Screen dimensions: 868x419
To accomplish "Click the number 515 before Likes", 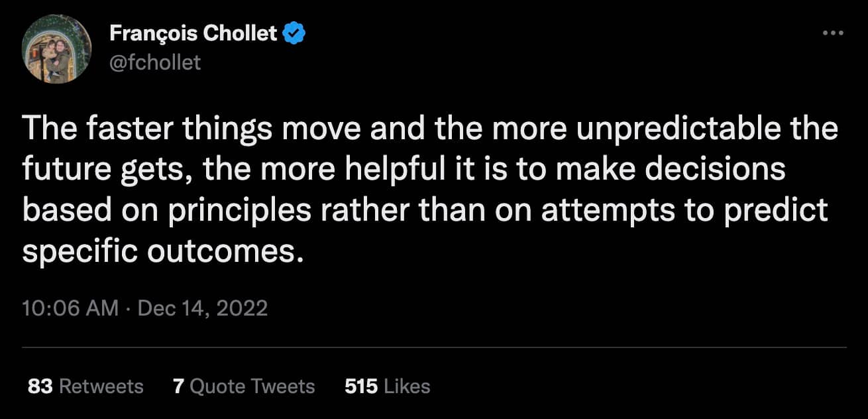I will (361, 387).
